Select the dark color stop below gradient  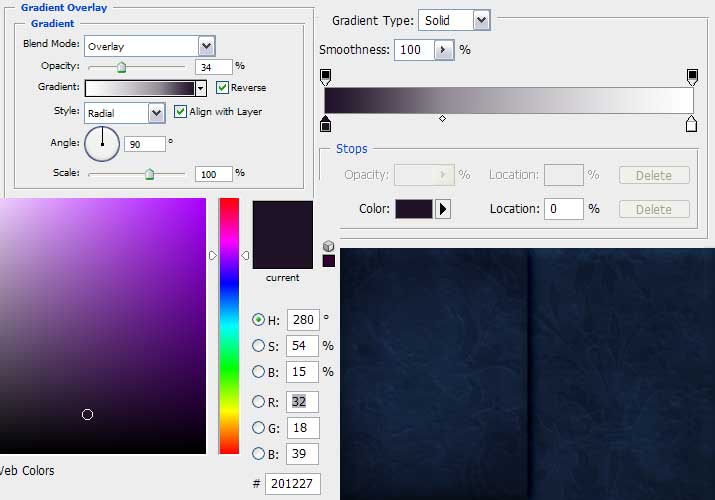coord(325,123)
